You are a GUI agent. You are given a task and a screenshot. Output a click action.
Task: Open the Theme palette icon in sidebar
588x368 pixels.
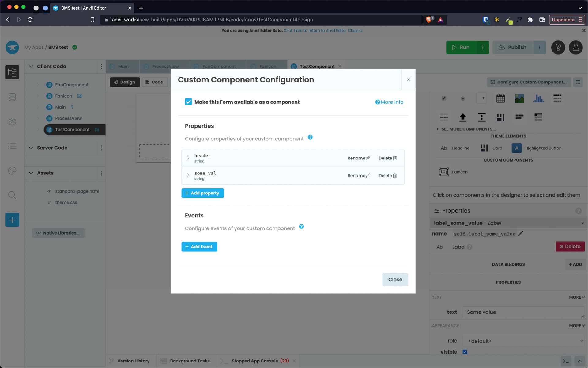[12, 171]
